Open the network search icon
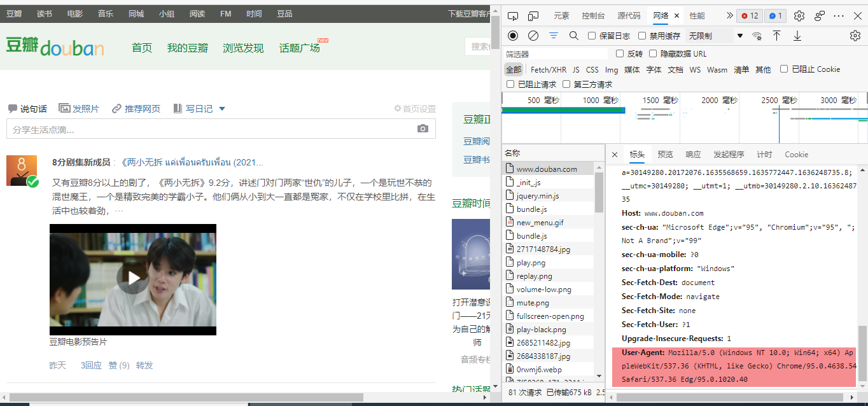The image size is (868, 406). pyautogui.click(x=573, y=36)
